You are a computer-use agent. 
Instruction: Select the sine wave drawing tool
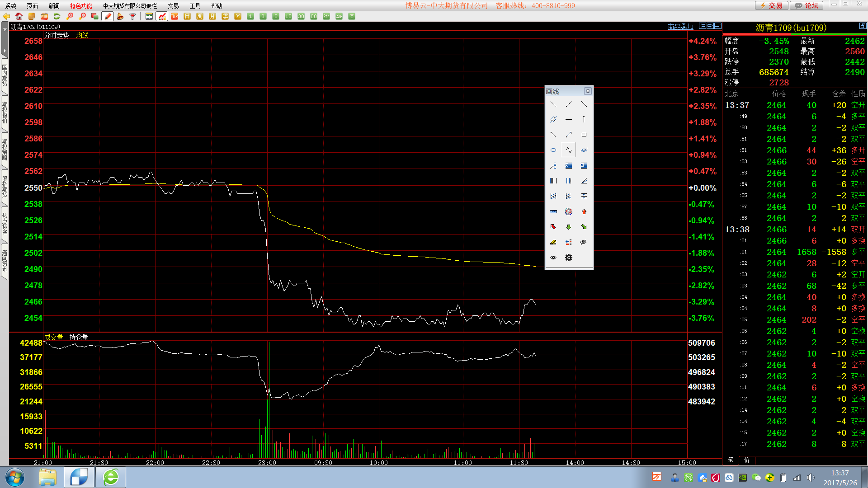pyautogui.click(x=568, y=150)
